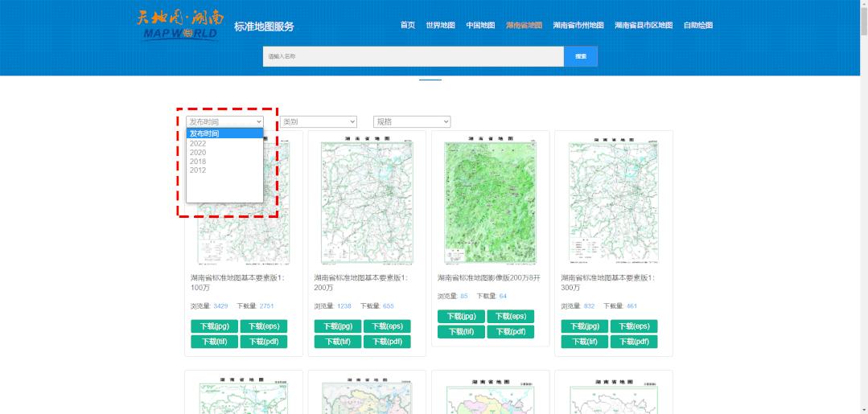Screen dimensions: 868x414
Task: Open the 1:200万 basic elements map thumbnail
Action: click(x=367, y=201)
